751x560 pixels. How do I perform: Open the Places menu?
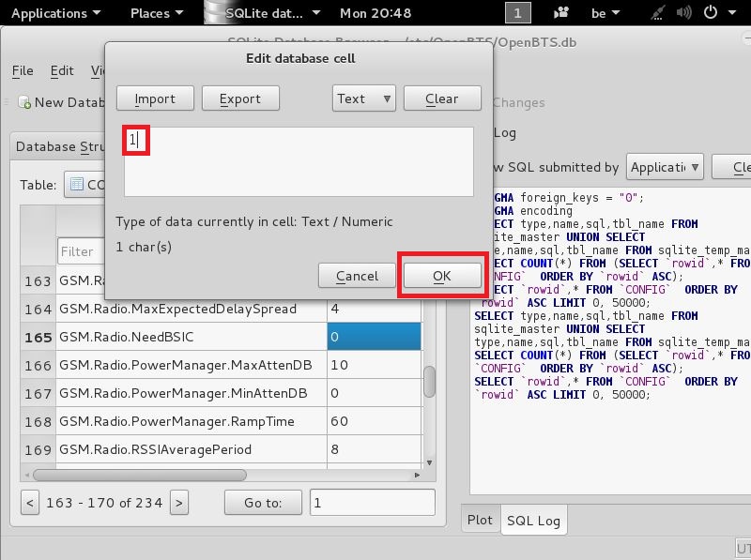(x=157, y=13)
